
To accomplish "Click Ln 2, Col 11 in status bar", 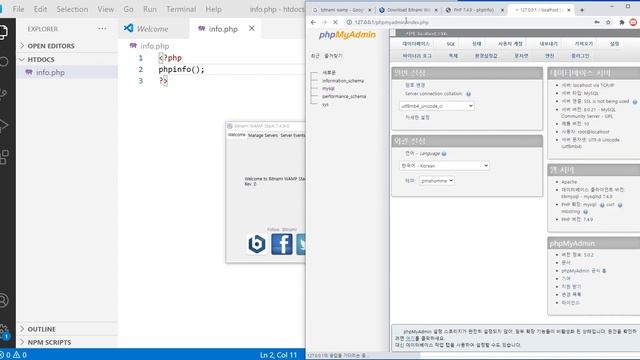I will point(278,355).
